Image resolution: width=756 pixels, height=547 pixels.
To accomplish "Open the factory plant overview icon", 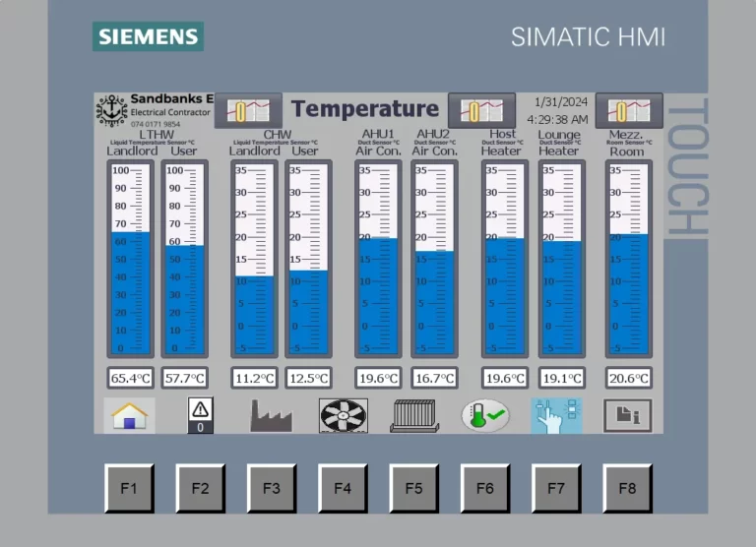I will click(x=271, y=415).
